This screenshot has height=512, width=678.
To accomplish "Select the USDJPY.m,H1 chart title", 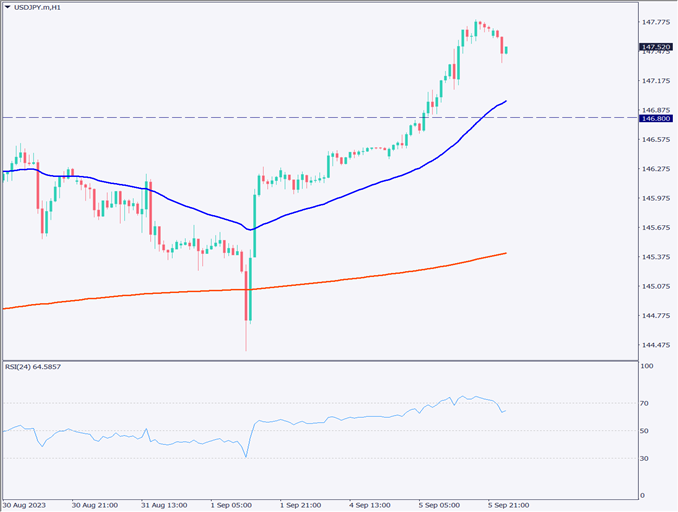I will click(37, 7).
